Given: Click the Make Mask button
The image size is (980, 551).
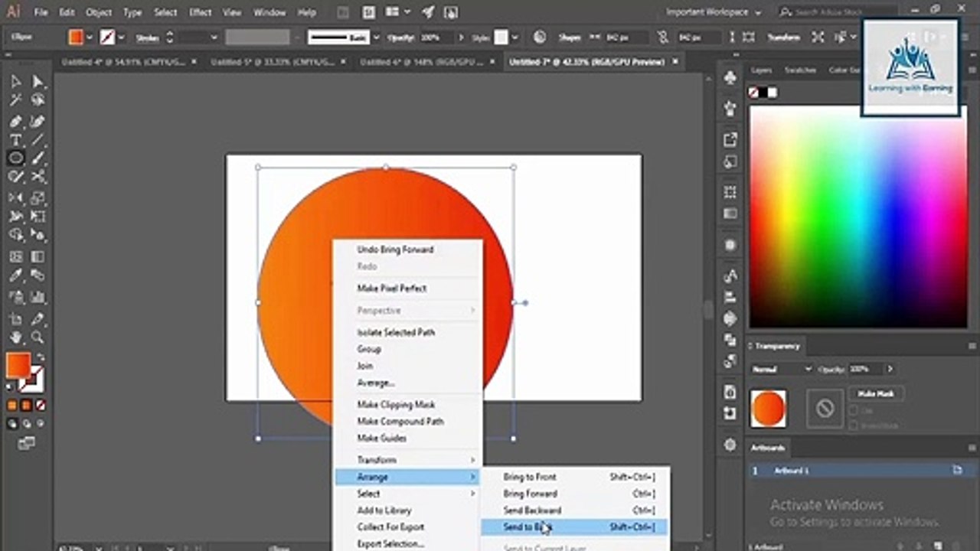Looking at the screenshot, I should [876, 393].
